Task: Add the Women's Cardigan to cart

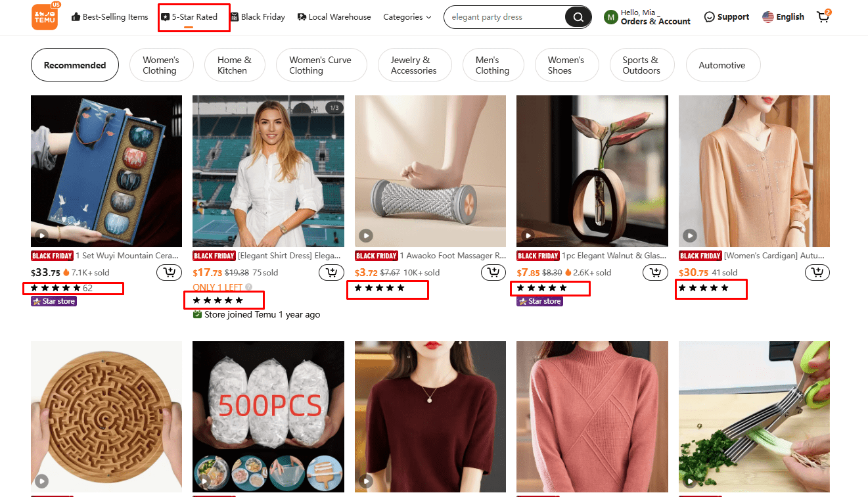Action: click(x=817, y=272)
